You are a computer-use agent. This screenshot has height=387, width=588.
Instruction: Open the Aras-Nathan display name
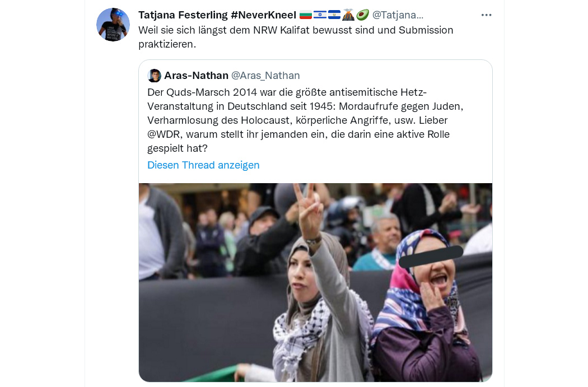[x=196, y=76]
